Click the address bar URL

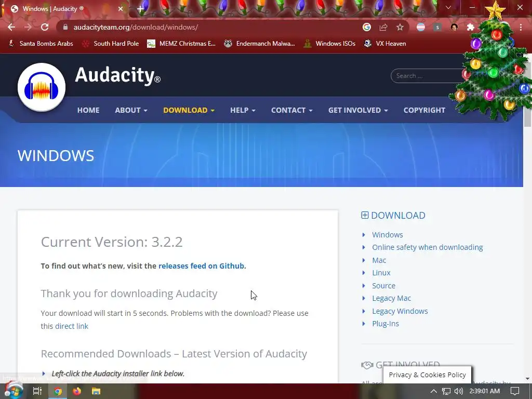pyautogui.click(x=136, y=27)
